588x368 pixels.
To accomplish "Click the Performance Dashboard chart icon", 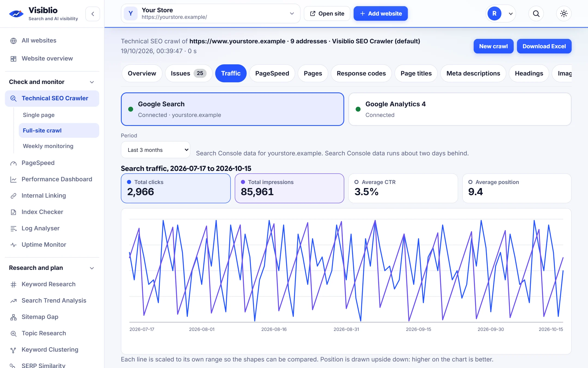I will [13, 180].
